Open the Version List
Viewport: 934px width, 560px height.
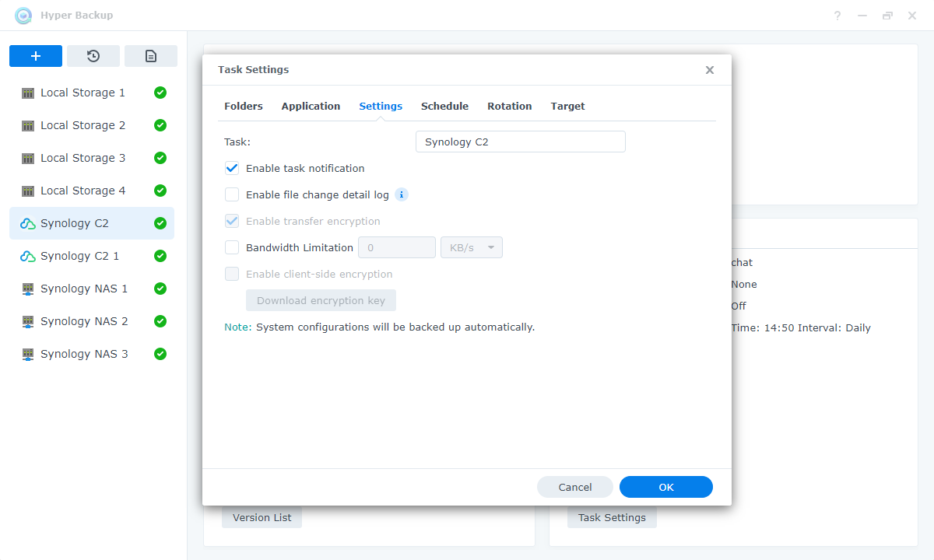pyautogui.click(x=262, y=516)
